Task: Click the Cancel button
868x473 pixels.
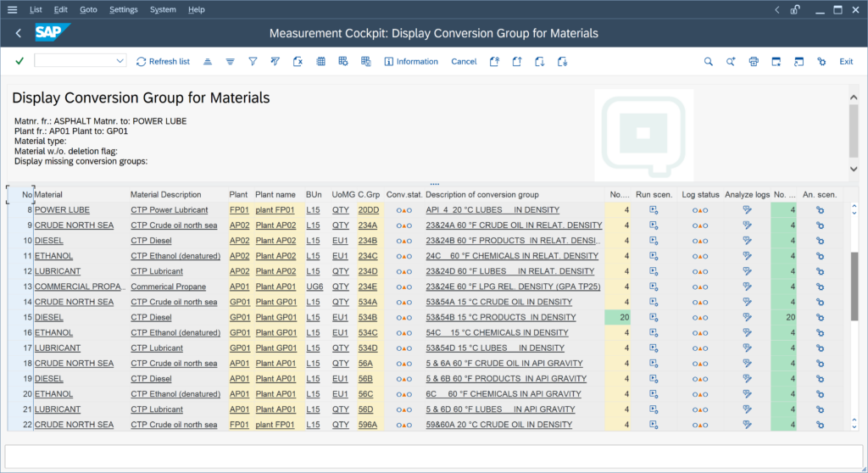Action: (464, 62)
